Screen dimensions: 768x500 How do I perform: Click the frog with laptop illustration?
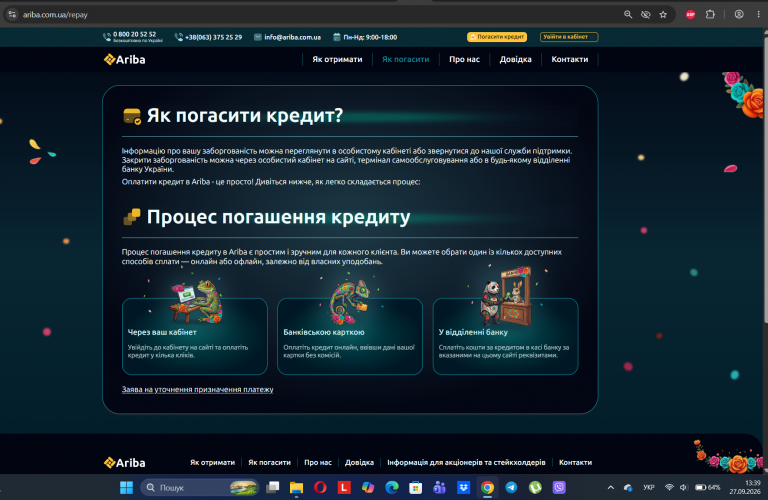click(197, 302)
